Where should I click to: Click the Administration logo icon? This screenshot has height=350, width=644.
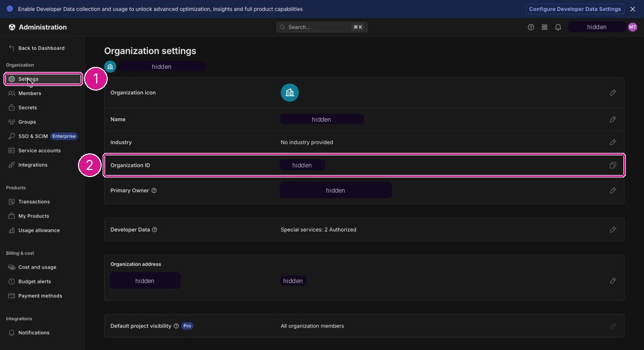(x=12, y=27)
